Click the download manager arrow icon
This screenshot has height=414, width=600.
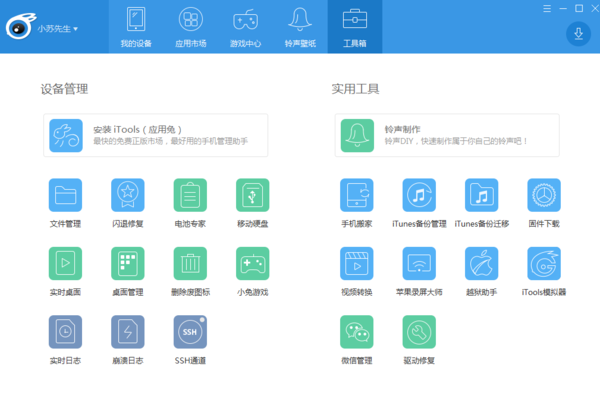pos(578,34)
